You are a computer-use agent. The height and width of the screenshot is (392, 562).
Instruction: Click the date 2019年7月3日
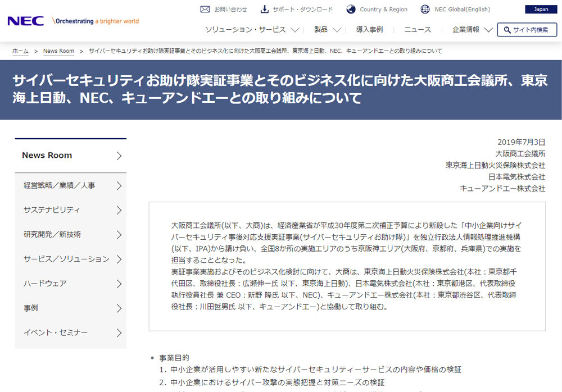522,142
